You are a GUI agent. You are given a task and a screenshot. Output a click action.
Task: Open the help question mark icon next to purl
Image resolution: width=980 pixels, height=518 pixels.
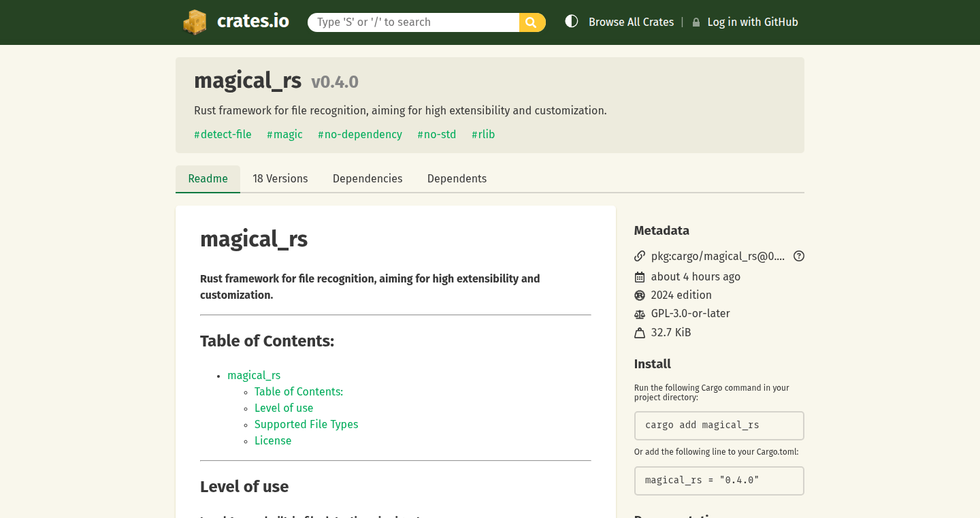pyautogui.click(x=799, y=257)
